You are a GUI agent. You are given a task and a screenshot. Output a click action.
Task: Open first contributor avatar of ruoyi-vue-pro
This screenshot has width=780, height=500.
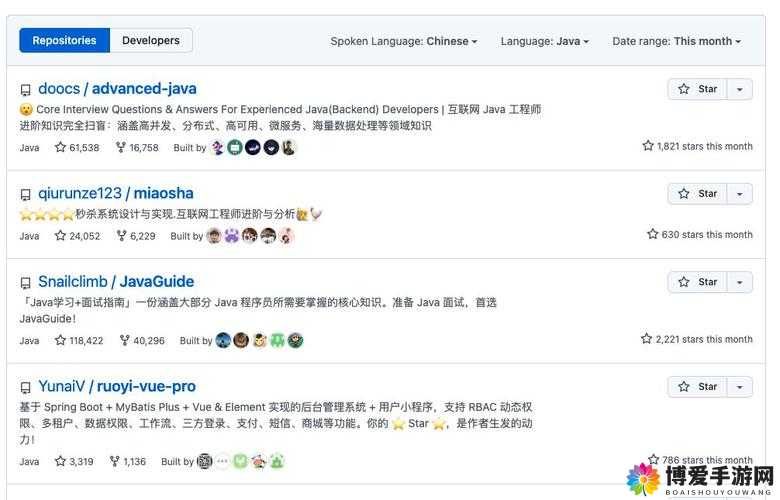pyautogui.click(x=204, y=461)
